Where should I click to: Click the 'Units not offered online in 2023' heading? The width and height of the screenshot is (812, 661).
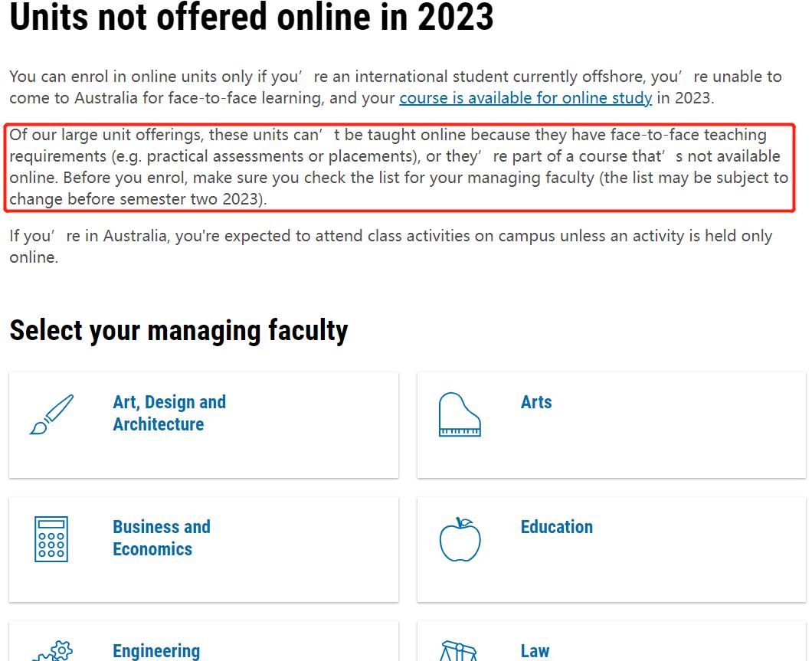252,18
